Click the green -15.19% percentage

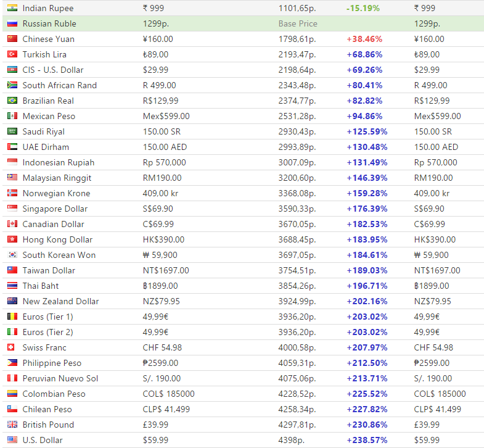pos(363,8)
